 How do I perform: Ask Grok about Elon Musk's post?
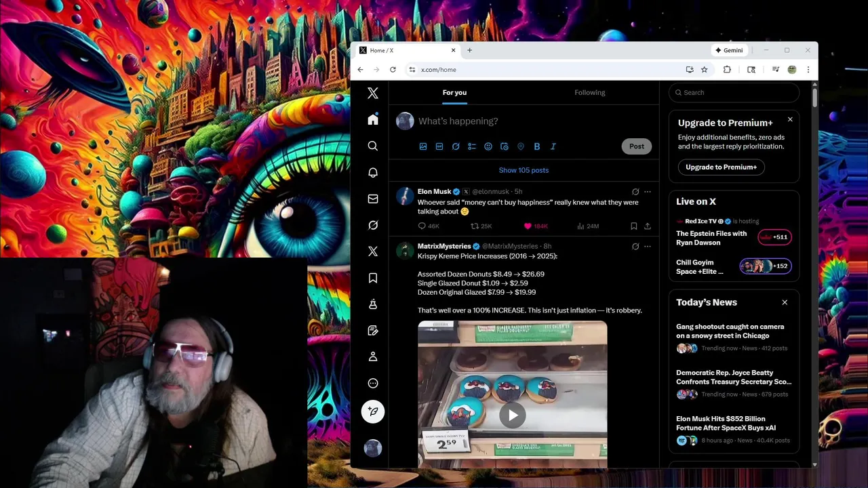pyautogui.click(x=635, y=192)
